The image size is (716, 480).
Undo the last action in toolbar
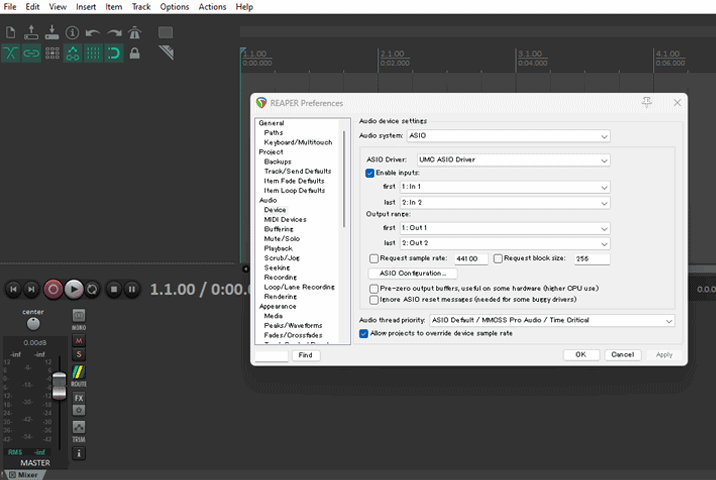[93, 32]
